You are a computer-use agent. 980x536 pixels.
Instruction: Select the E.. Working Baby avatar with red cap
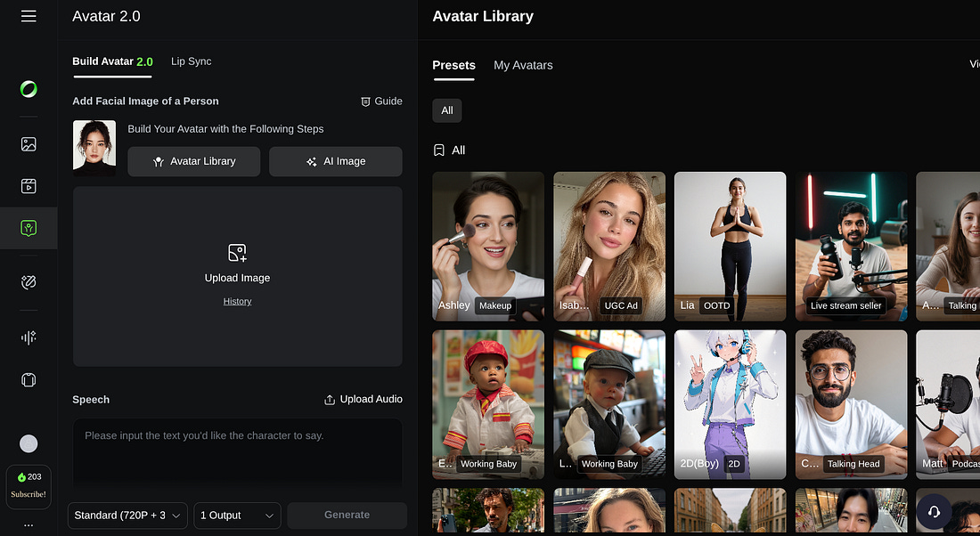pos(488,405)
